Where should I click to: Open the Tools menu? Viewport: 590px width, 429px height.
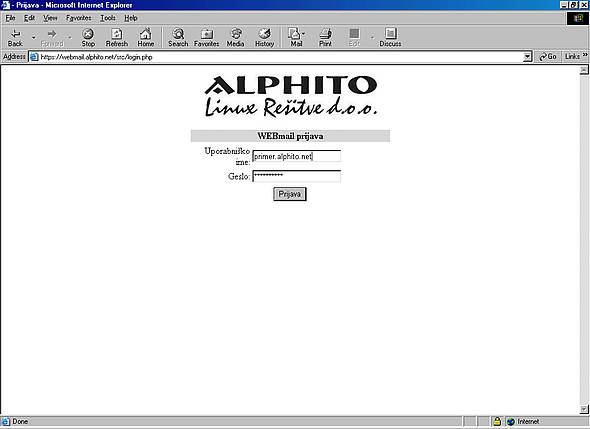pos(108,18)
